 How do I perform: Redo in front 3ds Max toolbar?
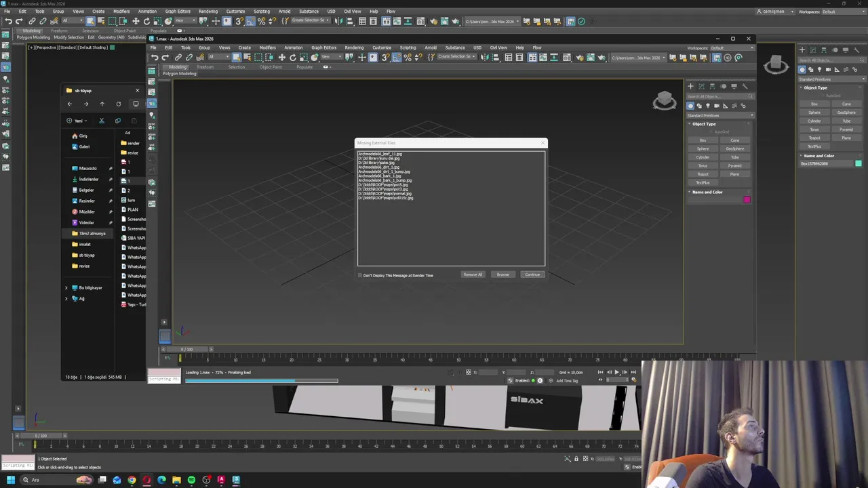165,58
